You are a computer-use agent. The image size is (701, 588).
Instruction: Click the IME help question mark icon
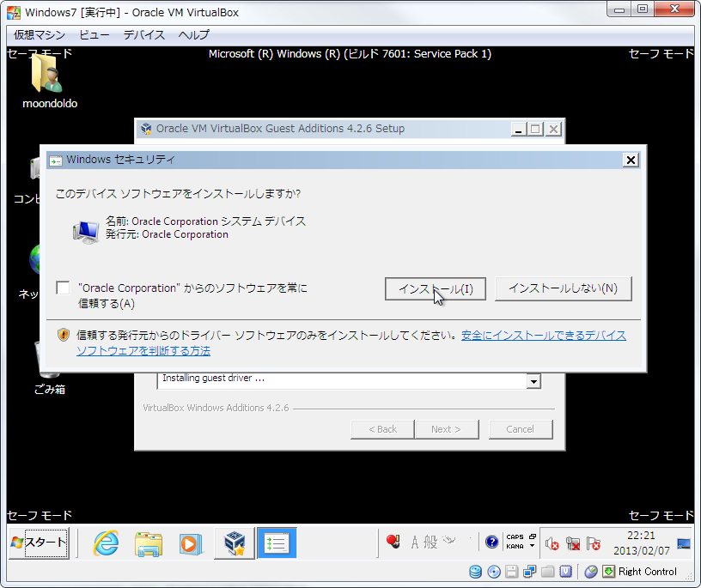pos(491,542)
